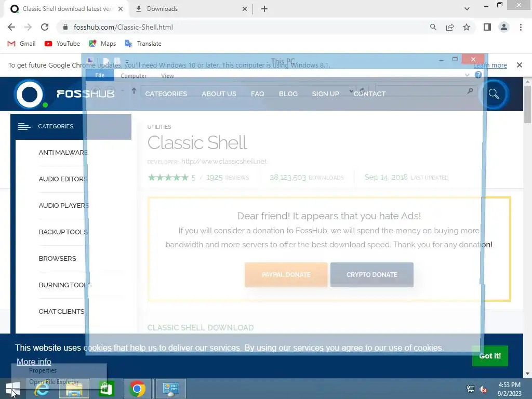Viewport: 532px width, 399px height.
Task: Click the classicshell.net developer link
Action: tap(224, 161)
